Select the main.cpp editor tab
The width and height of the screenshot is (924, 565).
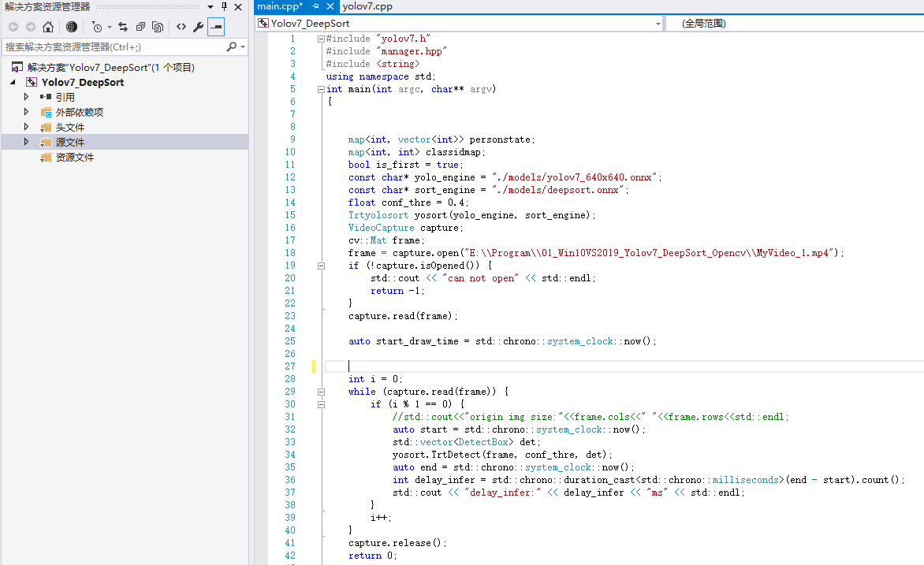279,6
